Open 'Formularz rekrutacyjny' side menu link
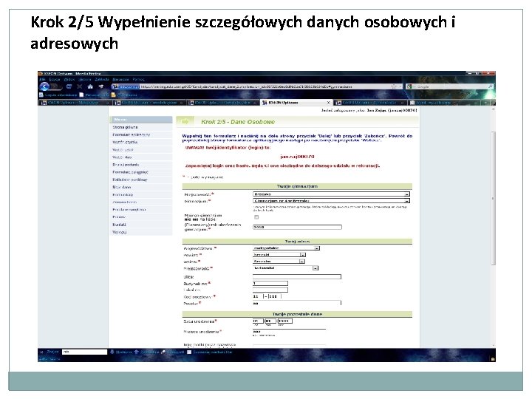This screenshot has height=399, width=532. (132, 134)
